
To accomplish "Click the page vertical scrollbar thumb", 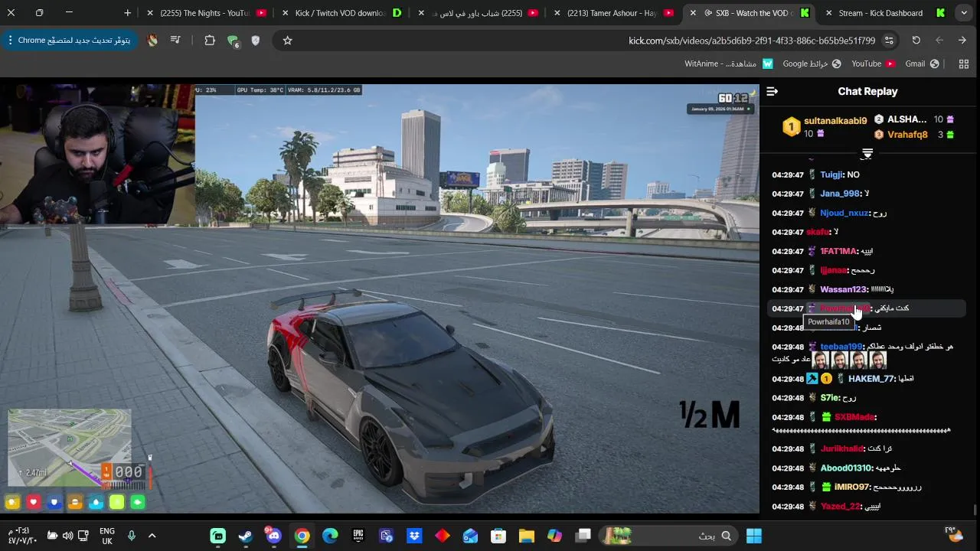I will click(975, 510).
